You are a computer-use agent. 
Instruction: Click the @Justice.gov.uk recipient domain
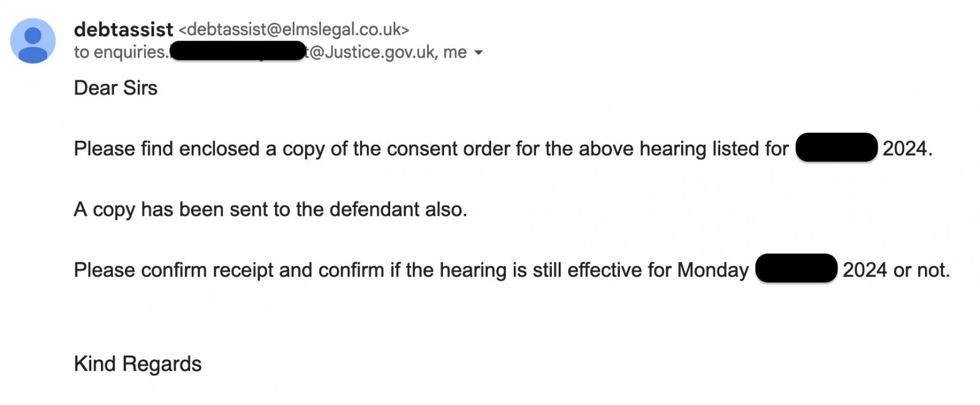click(374, 53)
